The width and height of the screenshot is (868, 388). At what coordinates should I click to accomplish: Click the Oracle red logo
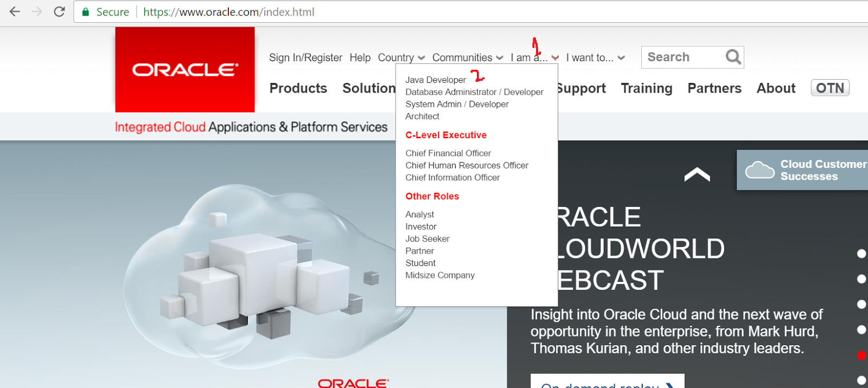point(185,69)
